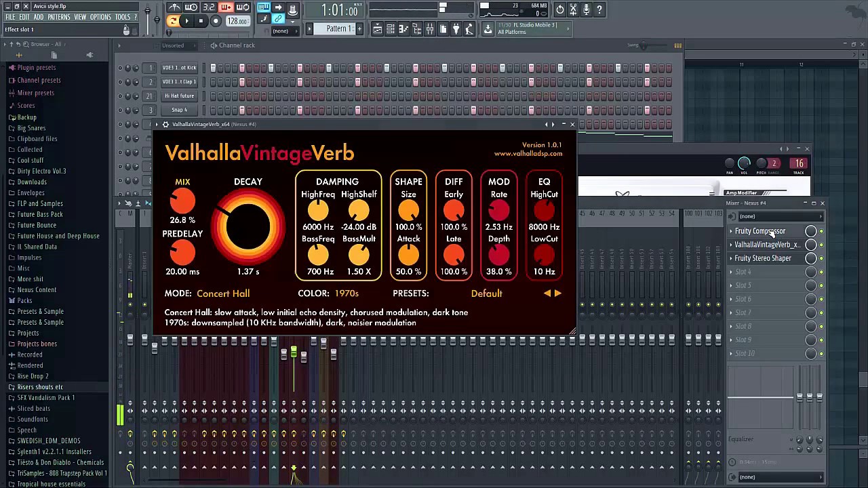This screenshot has height=488, width=868.
Task: Open the TOOLS menu
Action: point(123,17)
